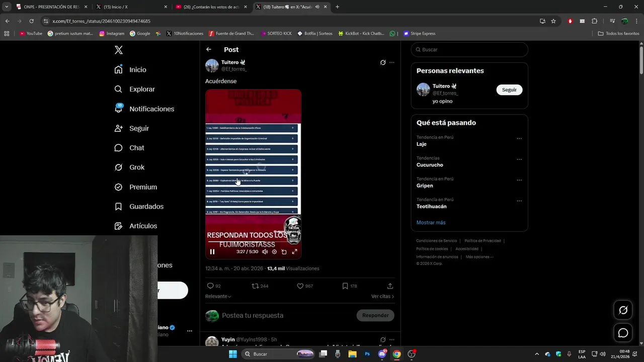This screenshot has height=362, width=644.
Task: Open options for the Laje trend
Action: click(519, 138)
